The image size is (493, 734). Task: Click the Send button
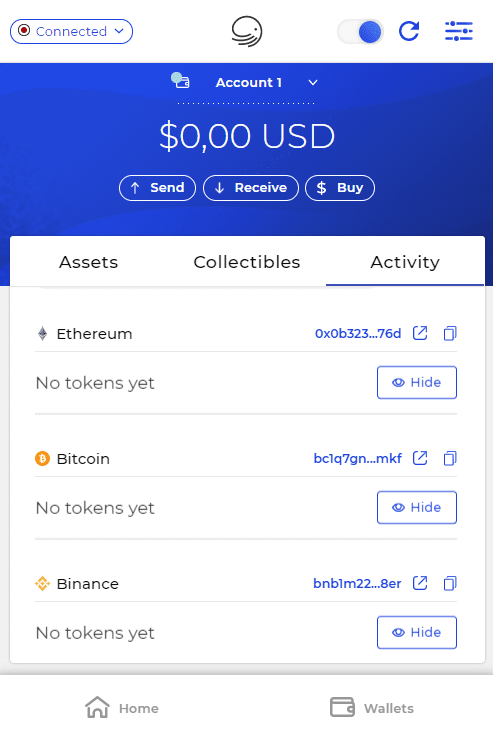(x=157, y=188)
